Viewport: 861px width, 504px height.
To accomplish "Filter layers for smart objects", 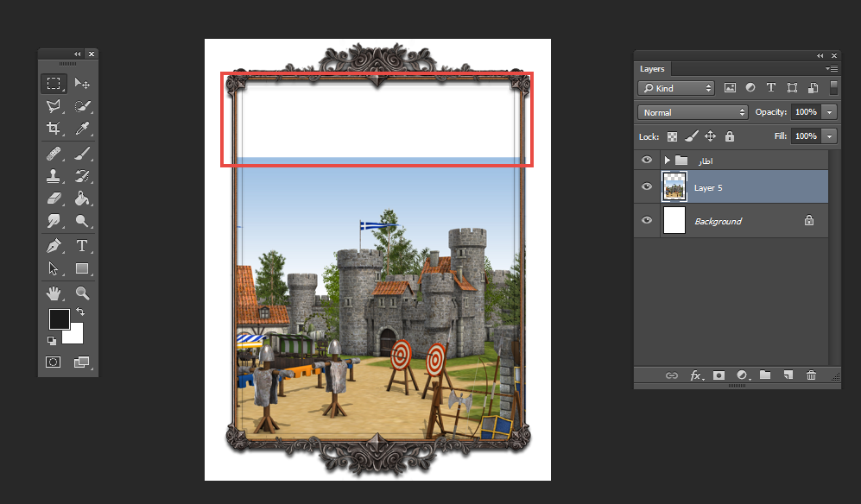I will pos(814,88).
